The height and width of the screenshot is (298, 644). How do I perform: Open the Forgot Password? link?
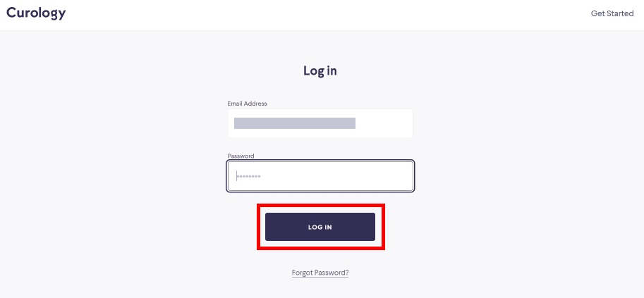(320, 273)
